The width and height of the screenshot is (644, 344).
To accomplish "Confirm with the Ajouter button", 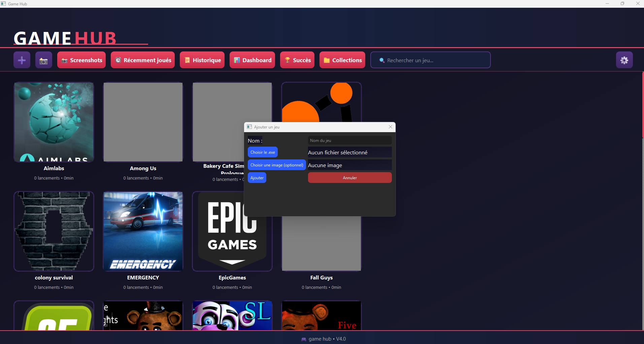I will click(x=257, y=178).
